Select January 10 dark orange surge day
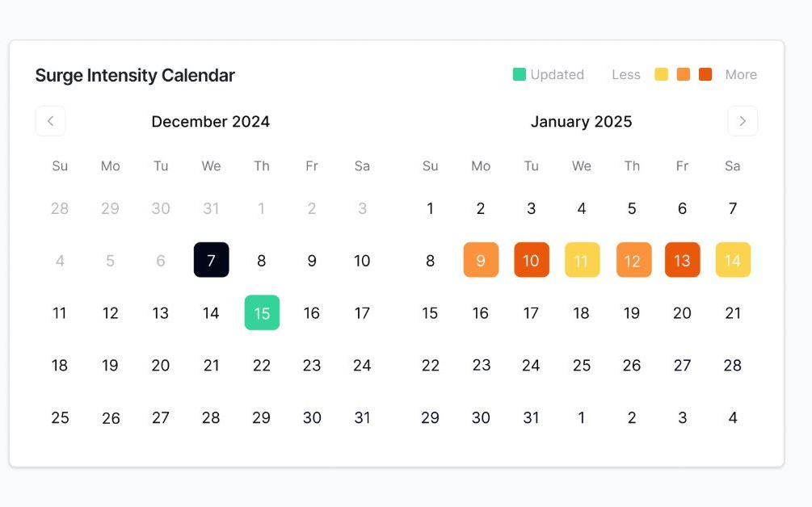Image resolution: width=812 pixels, height=507 pixels. (531, 260)
